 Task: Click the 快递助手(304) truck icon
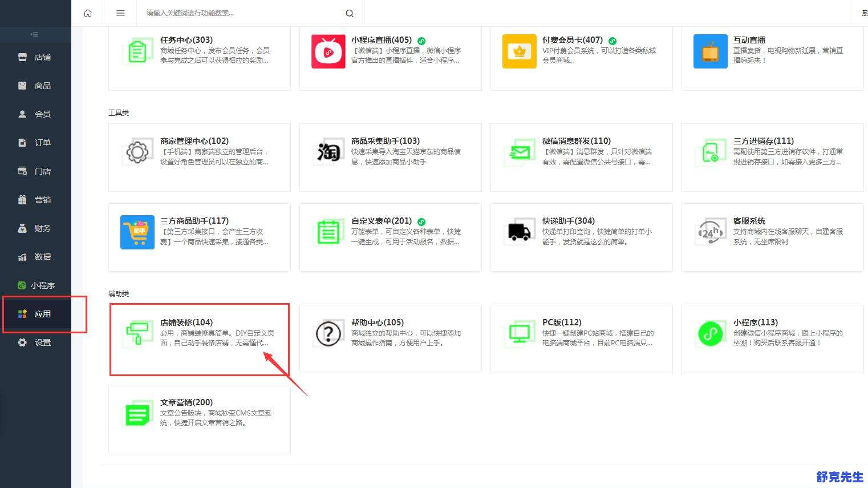[x=519, y=232]
